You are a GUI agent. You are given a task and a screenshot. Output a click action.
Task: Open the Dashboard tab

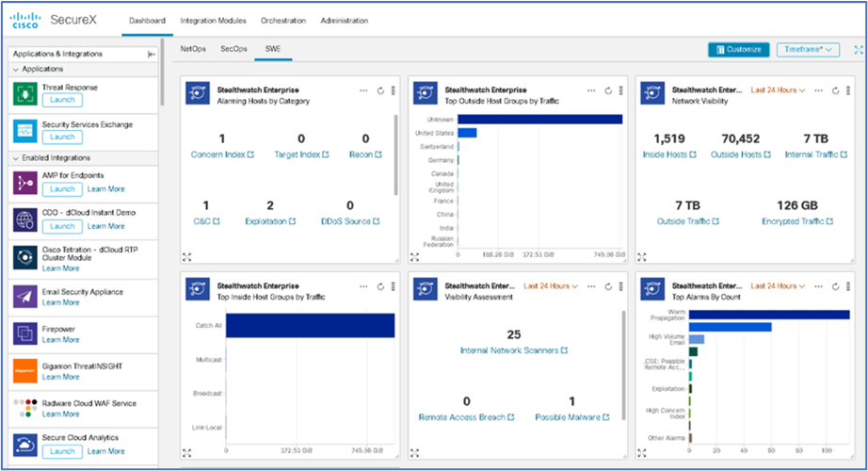pos(147,21)
